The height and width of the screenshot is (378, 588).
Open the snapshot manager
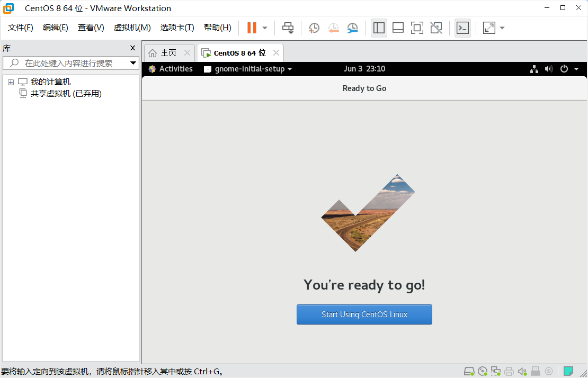pyautogui.click(x=352, y=28)
